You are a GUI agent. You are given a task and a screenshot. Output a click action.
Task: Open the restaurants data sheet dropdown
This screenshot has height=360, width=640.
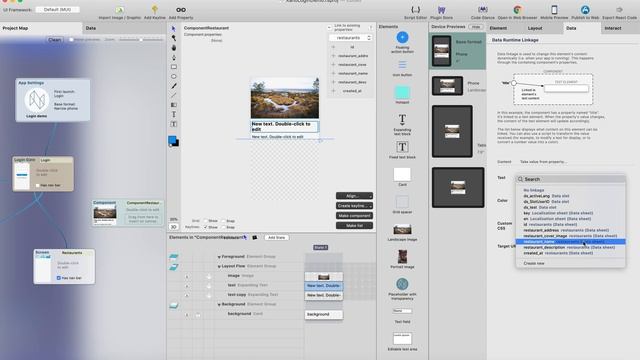(x=351, y=38)
